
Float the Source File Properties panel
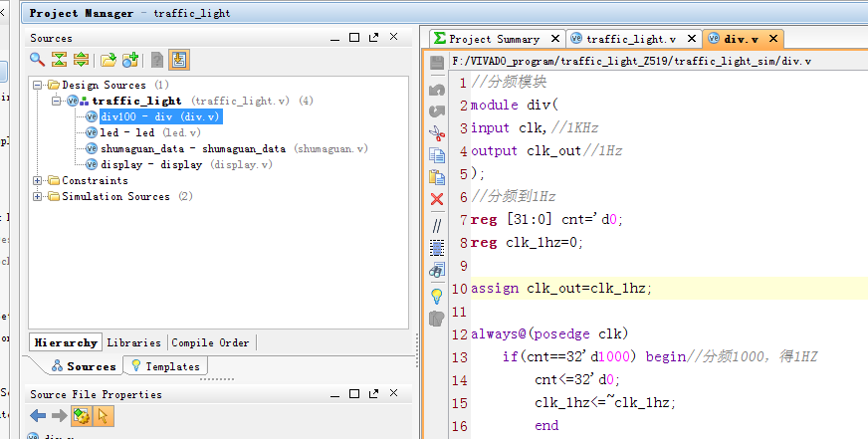374,393
